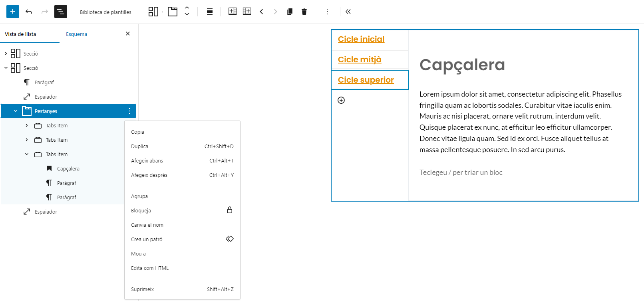Open the block inserter plus button
Screen dimensions: 644x301
pos(13,12)
